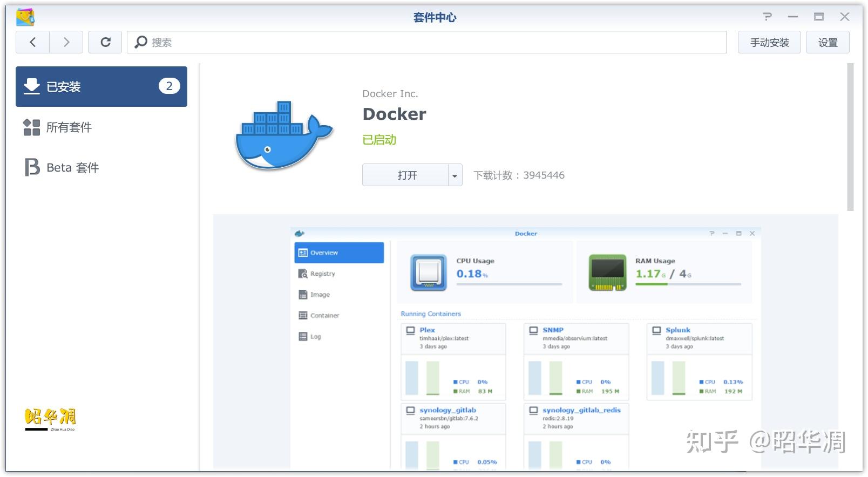Click the 套件中心 window title
868x477 pixels.
pos(435,17)
